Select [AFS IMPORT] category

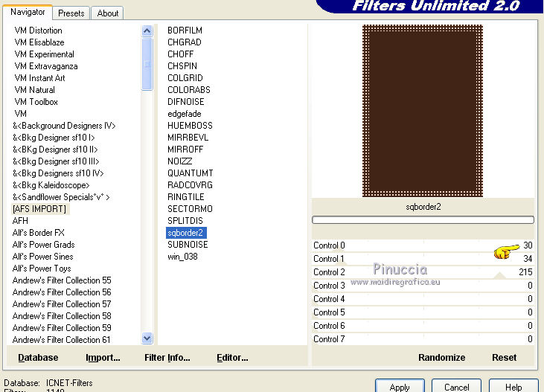click(39, 209)
